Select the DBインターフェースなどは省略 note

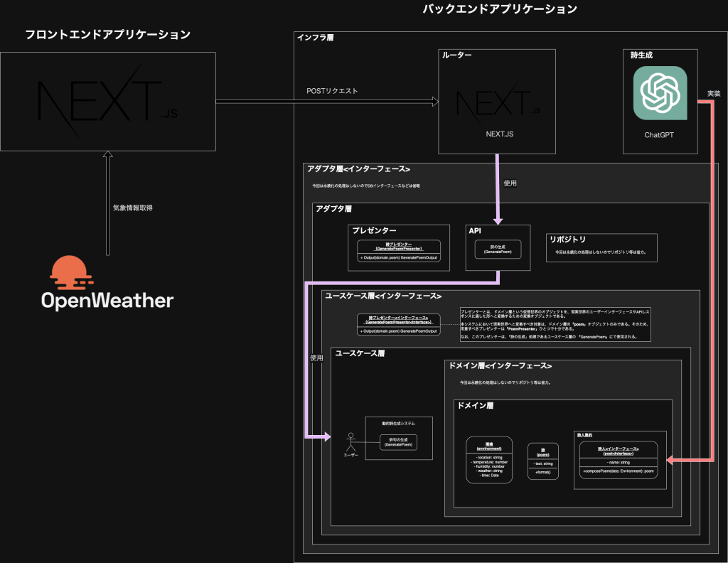(x=366, y=186)
